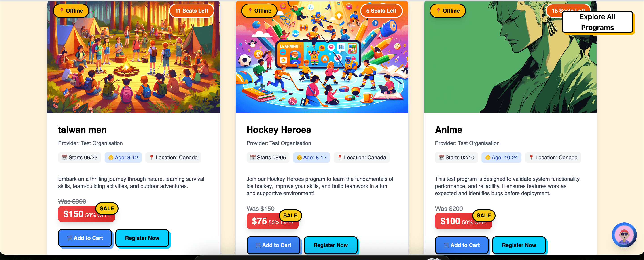Open the Hockey Heroes program image
The height and width of the screenshot is (260, 644).
click(x=322, y=57)
